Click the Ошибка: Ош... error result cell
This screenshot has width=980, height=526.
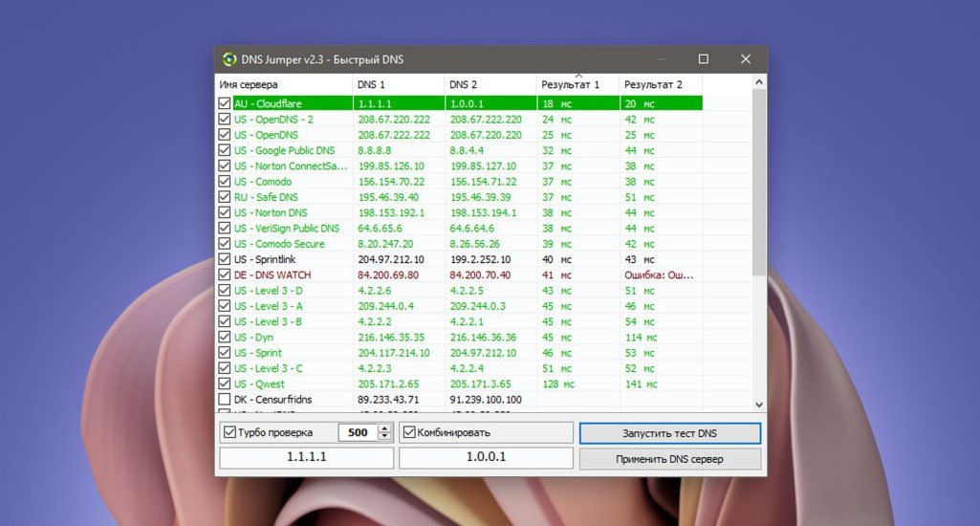click(x=659, y=274)
